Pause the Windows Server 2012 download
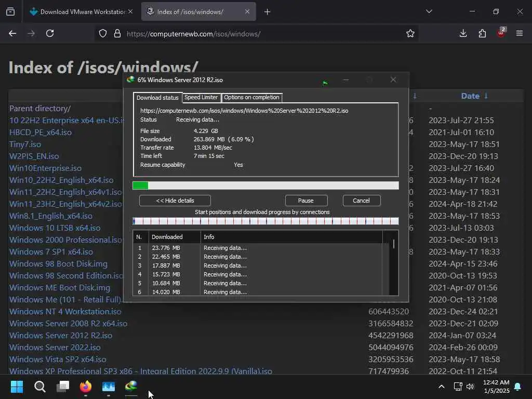 coord(306,201)
